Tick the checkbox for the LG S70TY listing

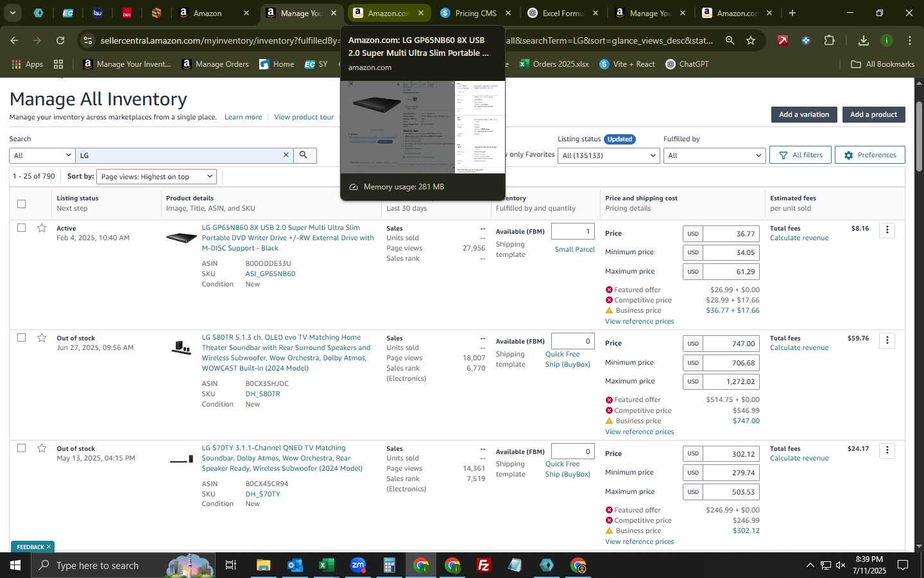[x=21, y=448]
